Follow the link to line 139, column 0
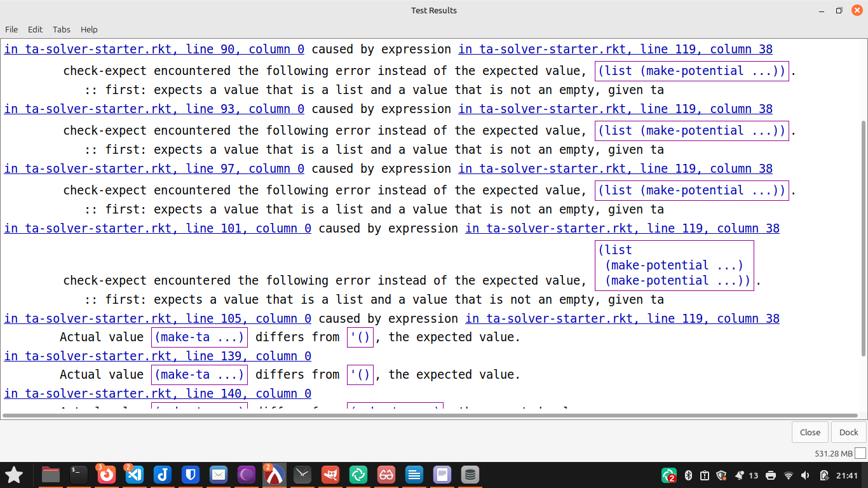The height and width of the screenshot is (488, 868). [158, 356]
